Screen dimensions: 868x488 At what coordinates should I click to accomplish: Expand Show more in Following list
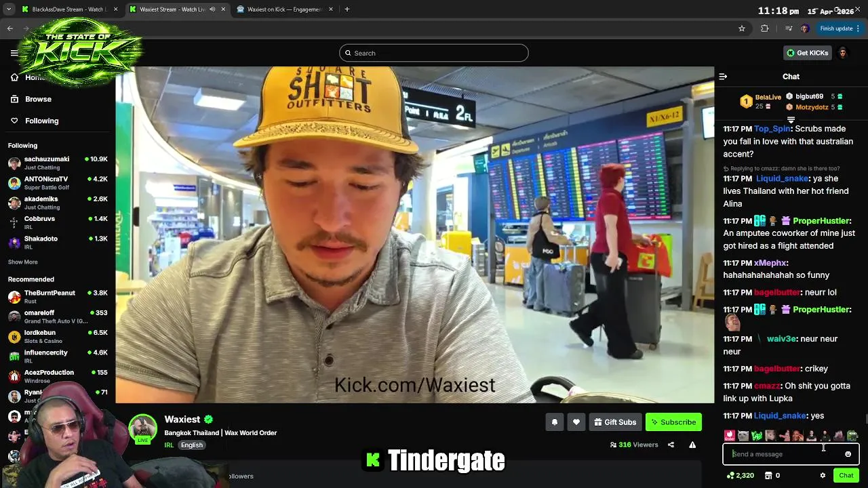(22, 262)
